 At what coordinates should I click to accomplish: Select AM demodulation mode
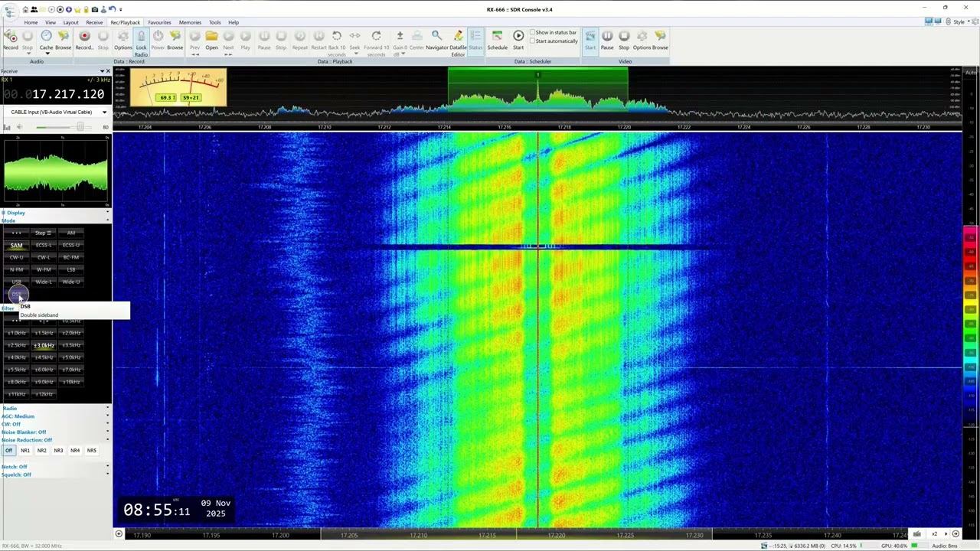click(71, 233)
